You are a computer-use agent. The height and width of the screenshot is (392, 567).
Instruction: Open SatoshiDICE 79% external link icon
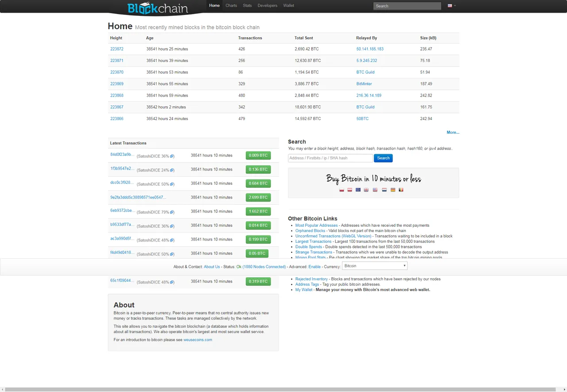coord(172,212)
